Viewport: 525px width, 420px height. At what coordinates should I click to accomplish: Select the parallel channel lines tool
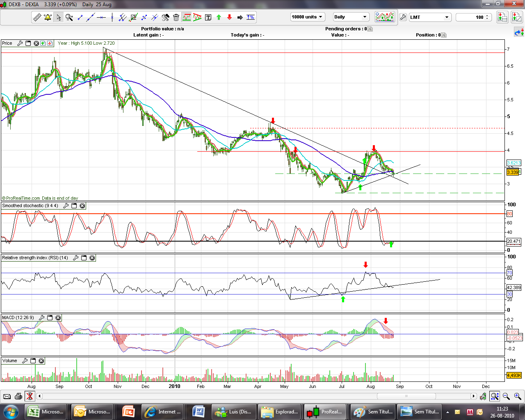point(122,17)
